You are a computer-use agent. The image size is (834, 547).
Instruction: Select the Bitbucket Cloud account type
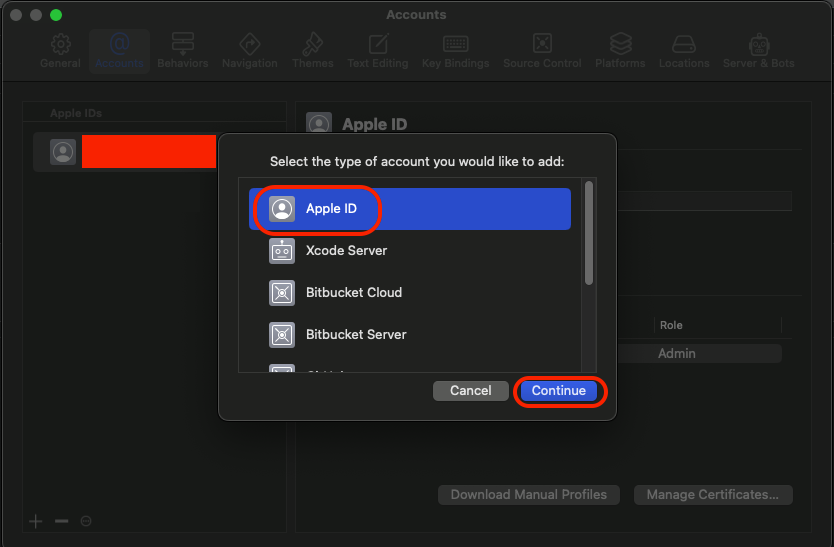pos(410,293)
